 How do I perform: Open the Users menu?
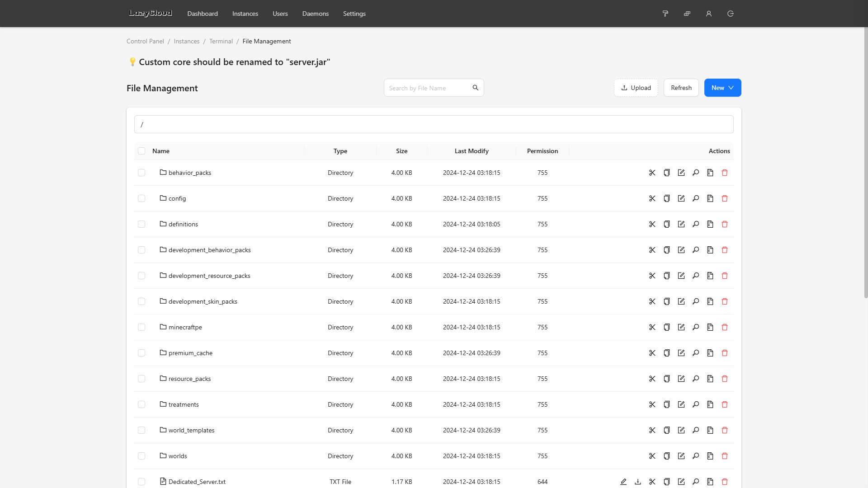[280, 14]
